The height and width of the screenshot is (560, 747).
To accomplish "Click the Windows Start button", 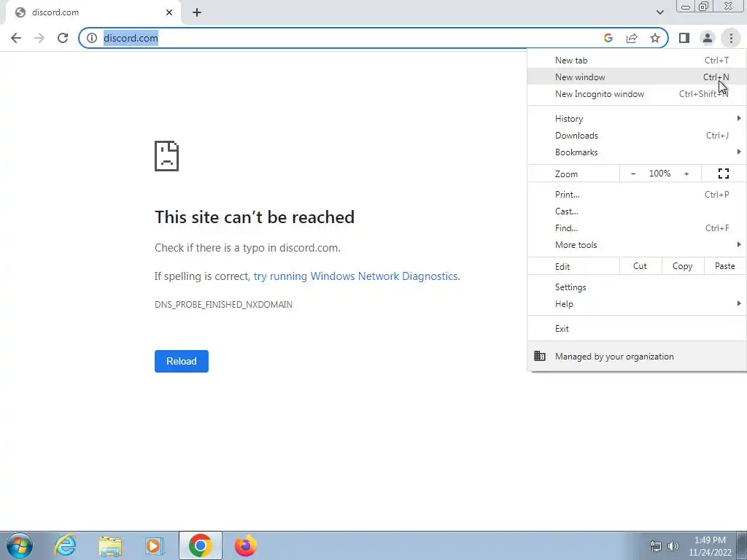I will (x=20, y=545).
